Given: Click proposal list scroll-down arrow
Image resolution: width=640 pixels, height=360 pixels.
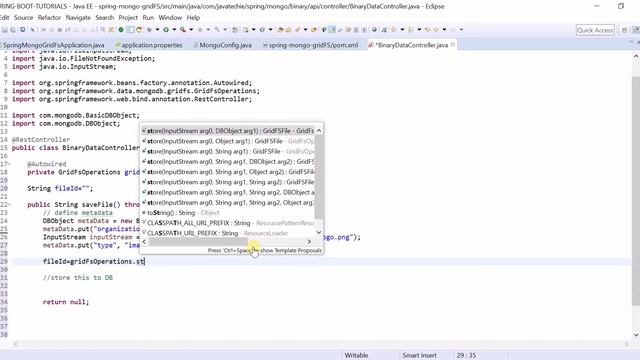Looking at the screenshot, I should [319, 232].
